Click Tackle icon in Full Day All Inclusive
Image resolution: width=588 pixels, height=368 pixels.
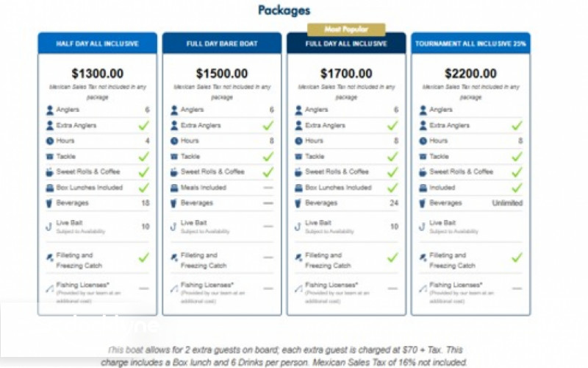pos(298,156)
